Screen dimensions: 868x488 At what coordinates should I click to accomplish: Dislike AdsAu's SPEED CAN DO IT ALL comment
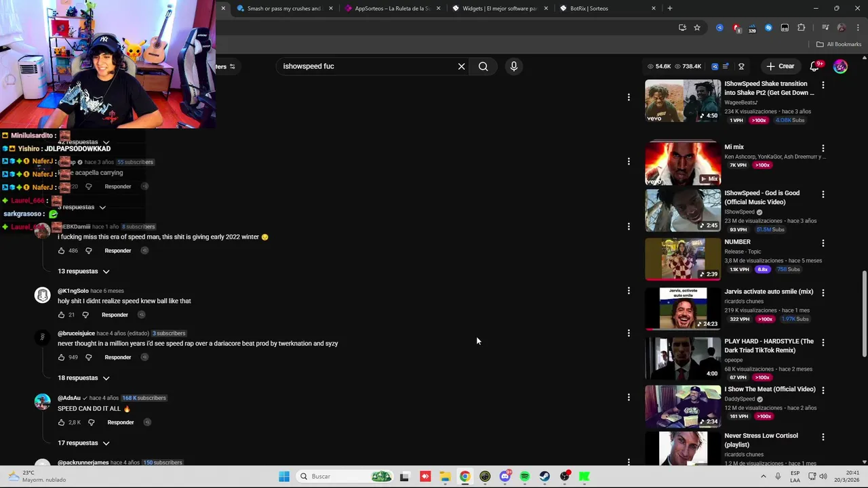point(91,422)
